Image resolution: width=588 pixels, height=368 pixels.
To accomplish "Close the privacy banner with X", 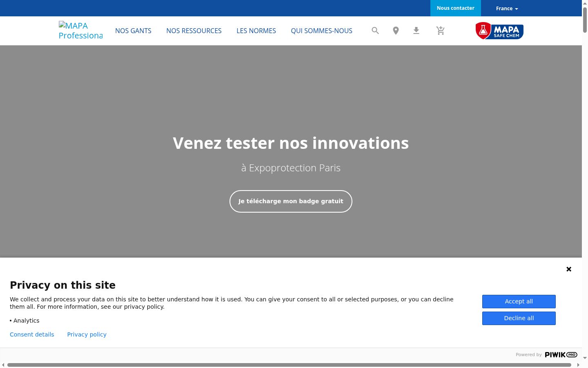I will tap(569, 269).
